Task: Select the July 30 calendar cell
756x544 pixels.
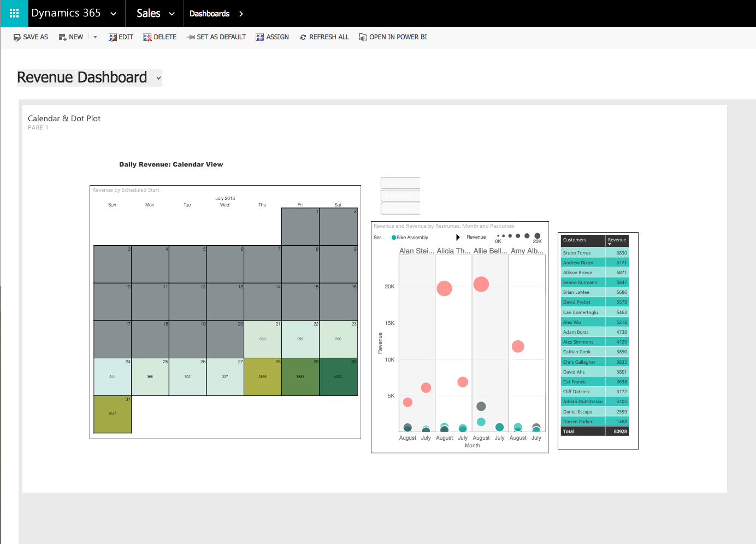Action: point(338,377)
